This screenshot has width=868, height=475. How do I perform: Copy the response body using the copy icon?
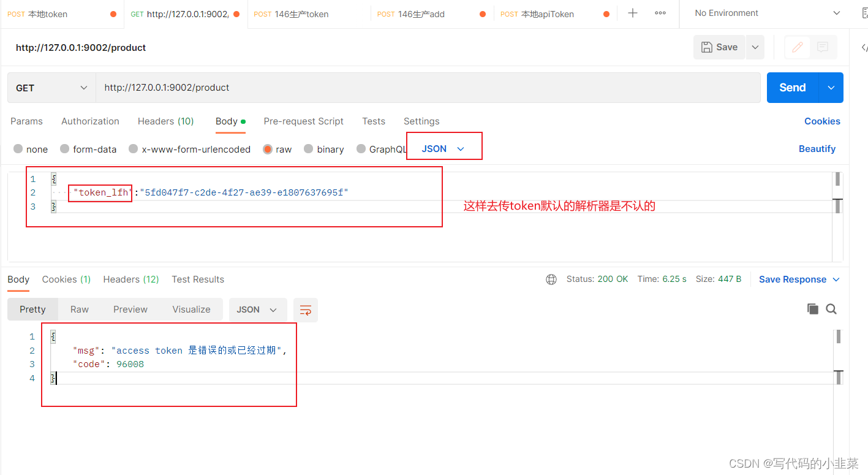[x=812, y=308]
